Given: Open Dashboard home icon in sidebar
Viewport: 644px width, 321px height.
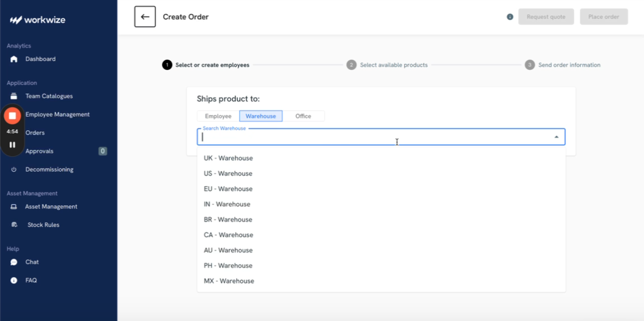Looking at the screenshot, I should pos(14,59).
